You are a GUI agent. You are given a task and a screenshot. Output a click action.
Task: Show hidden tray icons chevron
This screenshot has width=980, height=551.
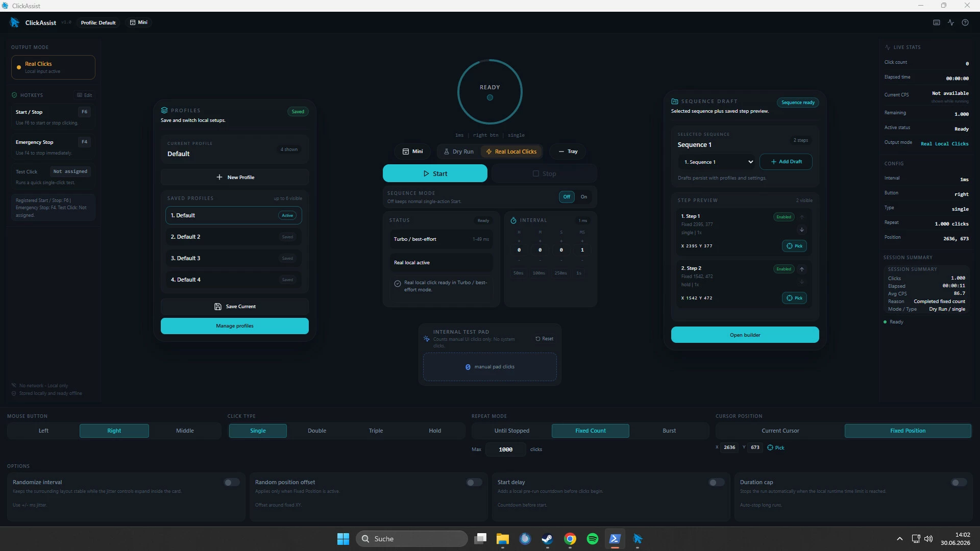(x=900, y=539)
